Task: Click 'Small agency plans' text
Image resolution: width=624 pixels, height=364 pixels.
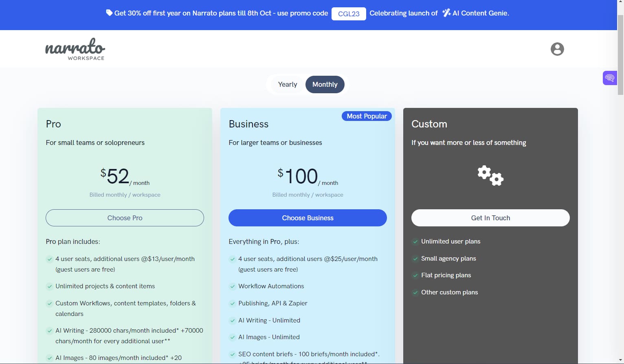Action: pyautogui.click(x=448, y=259)
